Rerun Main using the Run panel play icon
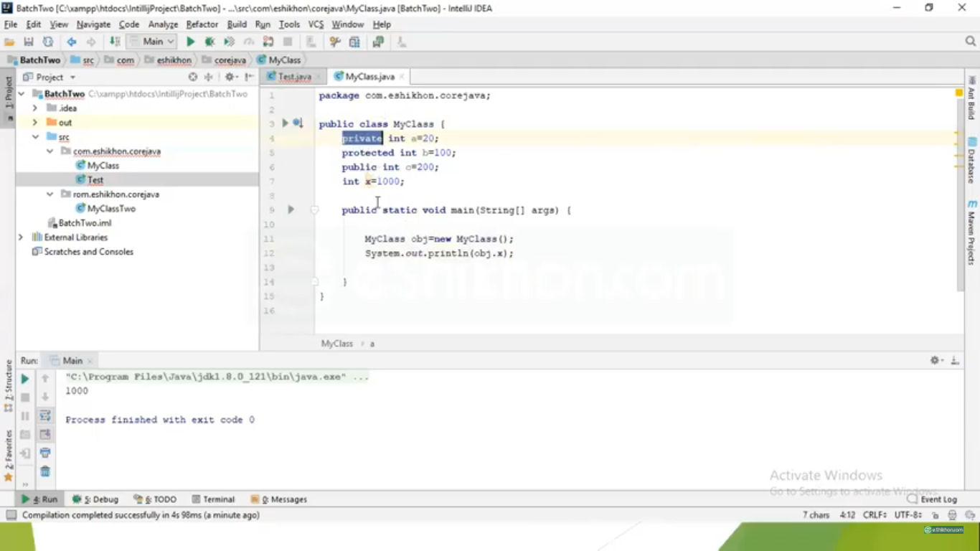Image resolution: width=980 pixels, height=551 pixels. [25, 379]
